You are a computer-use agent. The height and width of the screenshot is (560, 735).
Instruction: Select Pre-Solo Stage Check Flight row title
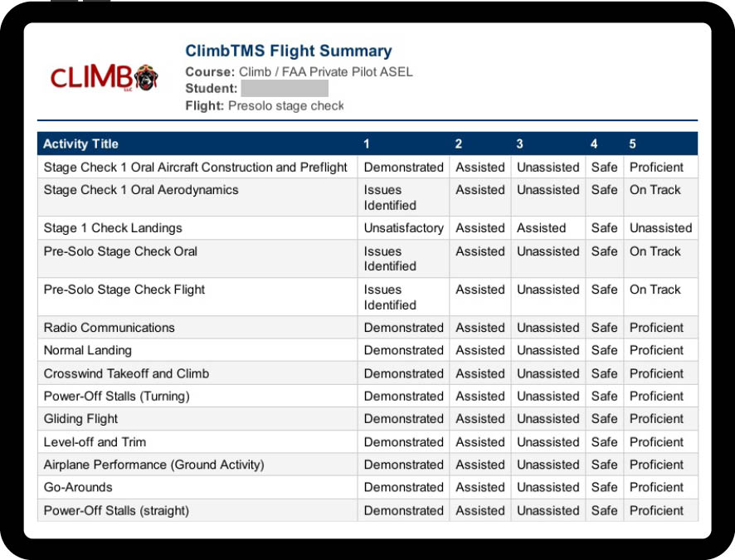point(124,290)
